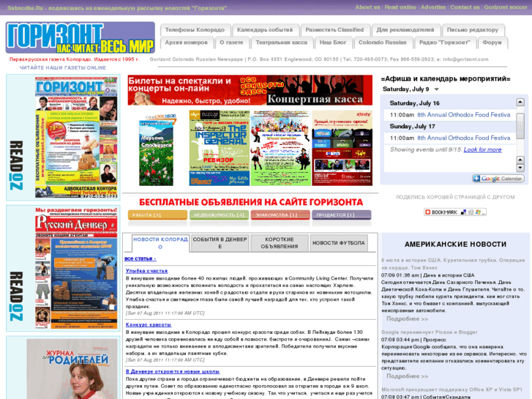Image resolution: width=532 pixels, height=399 pixels.
Task: Click the Look for more link
Action: [x=482, y=150]
